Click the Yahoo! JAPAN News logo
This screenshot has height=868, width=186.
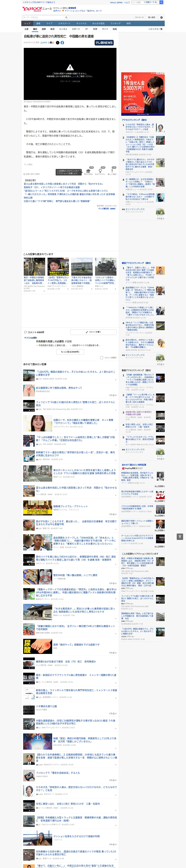[37, 9]
